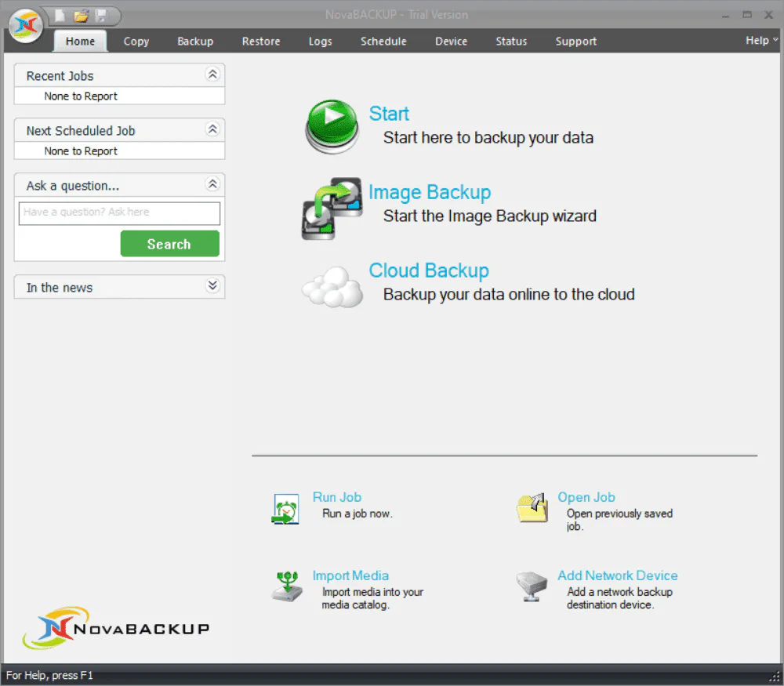
Task: Click the Add Network Device icon
Action: [532, 586]
